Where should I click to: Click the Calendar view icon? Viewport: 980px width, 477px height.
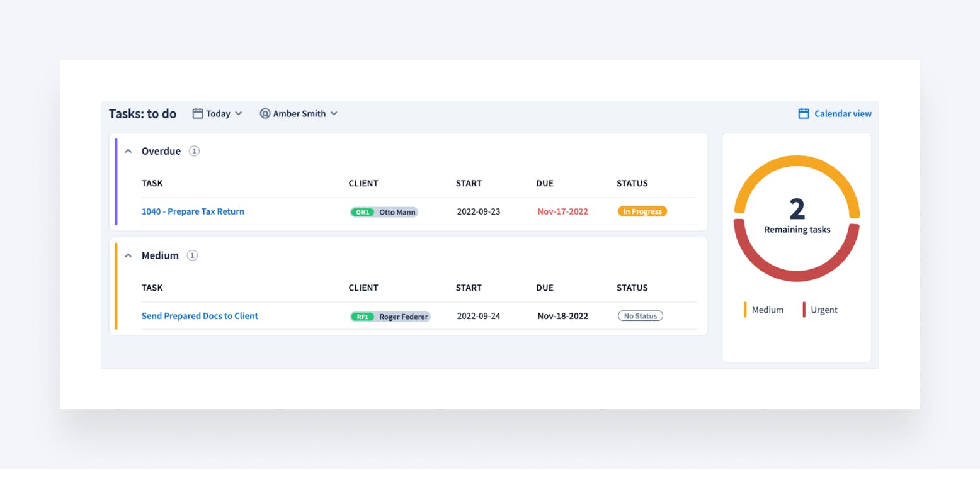point(804,114)
